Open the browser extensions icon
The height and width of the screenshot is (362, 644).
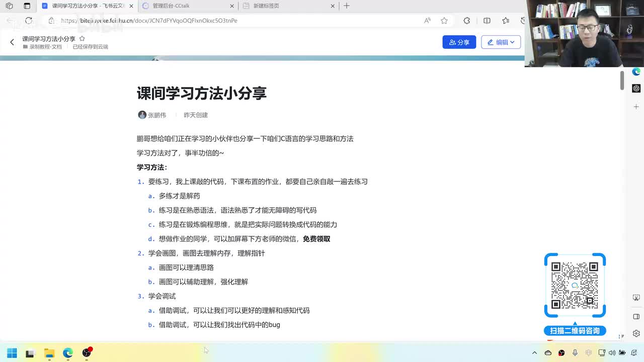[467, 21]
